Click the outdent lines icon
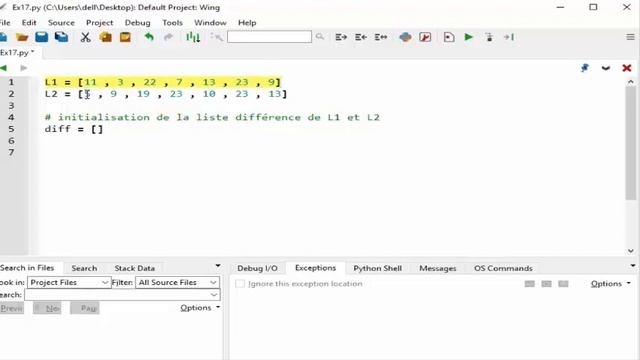 point(361,37)
